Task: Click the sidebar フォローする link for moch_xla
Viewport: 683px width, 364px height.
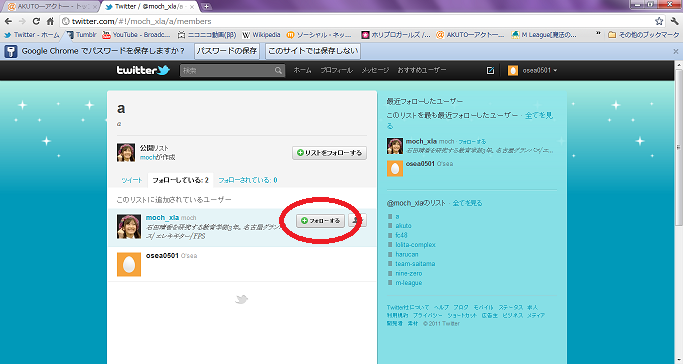Action: 472,142
